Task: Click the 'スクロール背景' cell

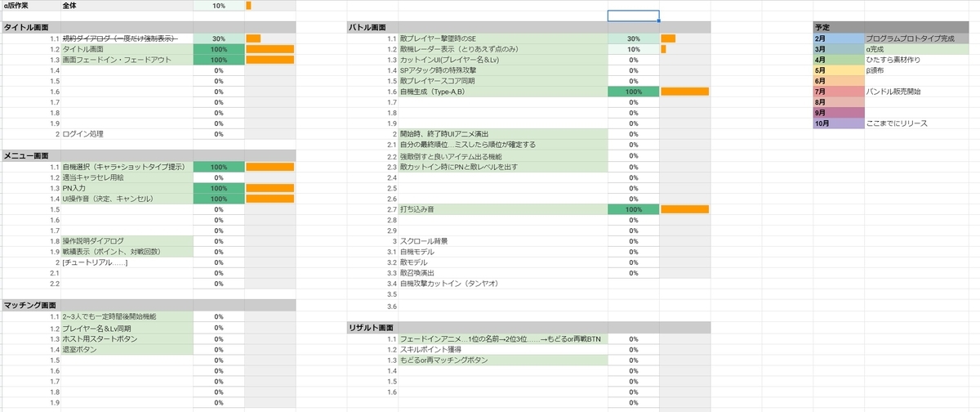Action: (x=503, y=241)
